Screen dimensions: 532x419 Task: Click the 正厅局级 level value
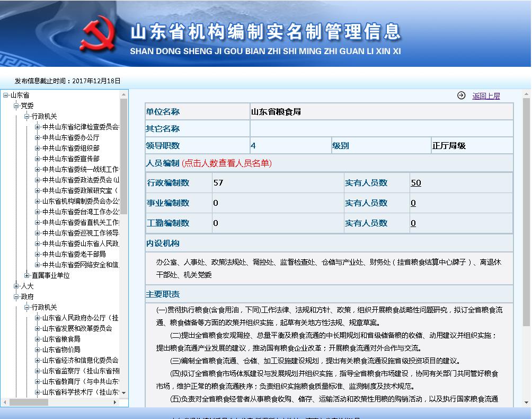(449, 146)
